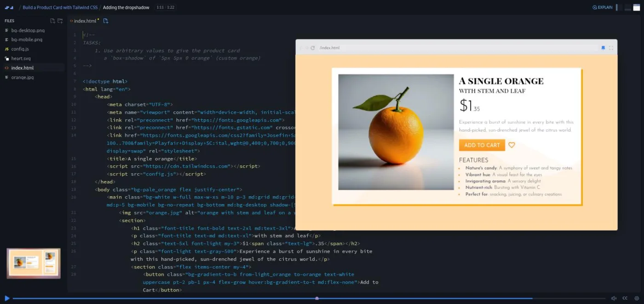Click the bg-desktop.png image file icon
Screen dimensions: 644x304
click(6, 30)
